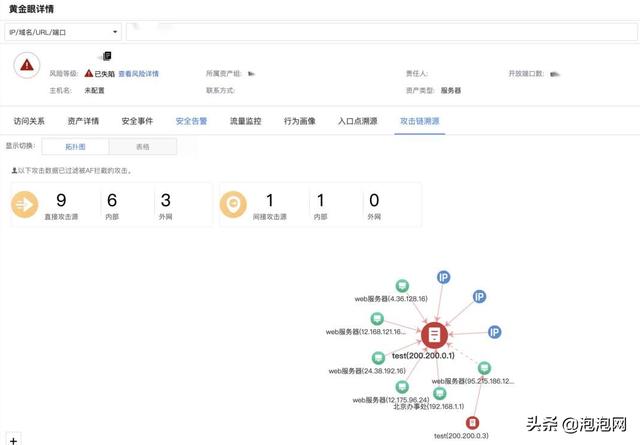
Task: Click the orange indirect attack source pin icon
Action: [x=233, y=205]
